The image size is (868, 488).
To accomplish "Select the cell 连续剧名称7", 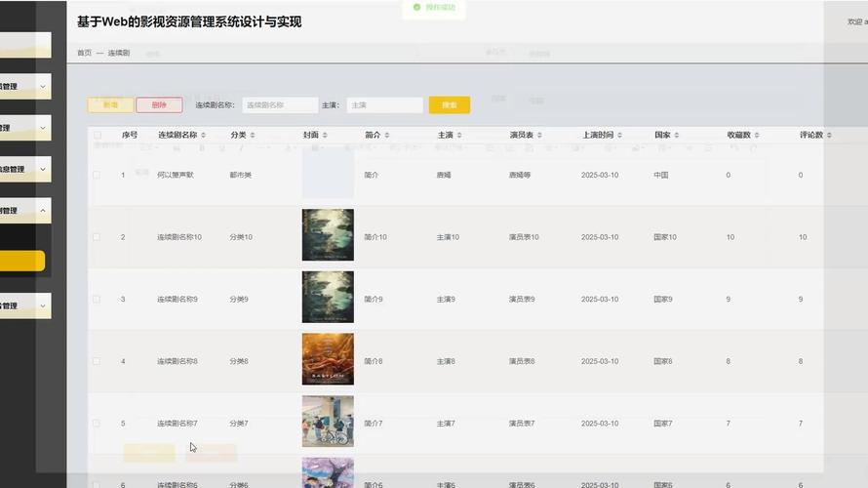I will tap(178, 424).
